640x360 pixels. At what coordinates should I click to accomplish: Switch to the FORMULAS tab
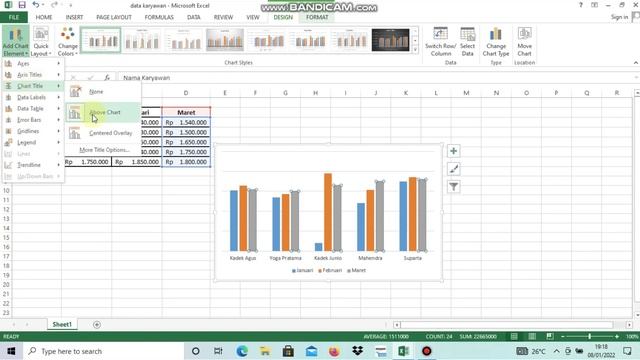[x=159, y=17]
